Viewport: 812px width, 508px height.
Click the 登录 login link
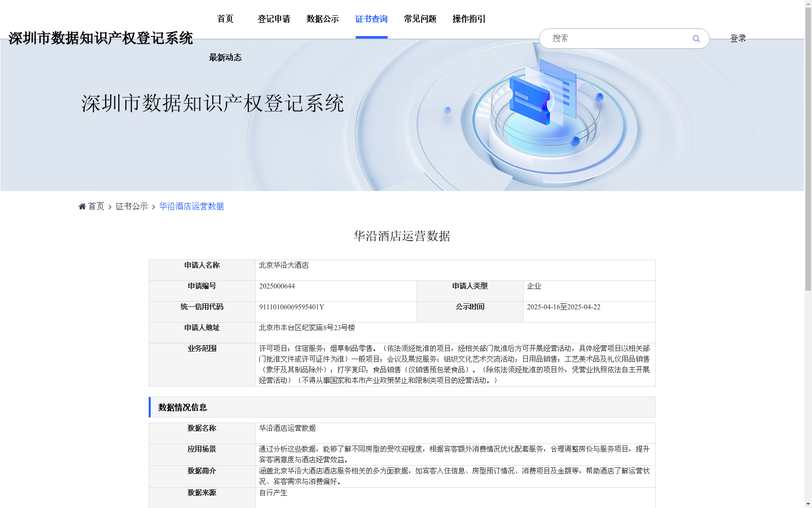738,39
